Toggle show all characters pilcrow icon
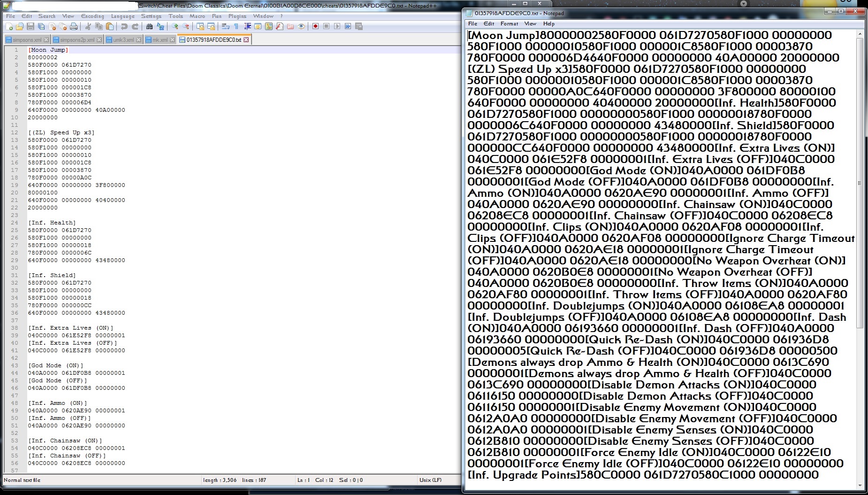 coord(236,26)
